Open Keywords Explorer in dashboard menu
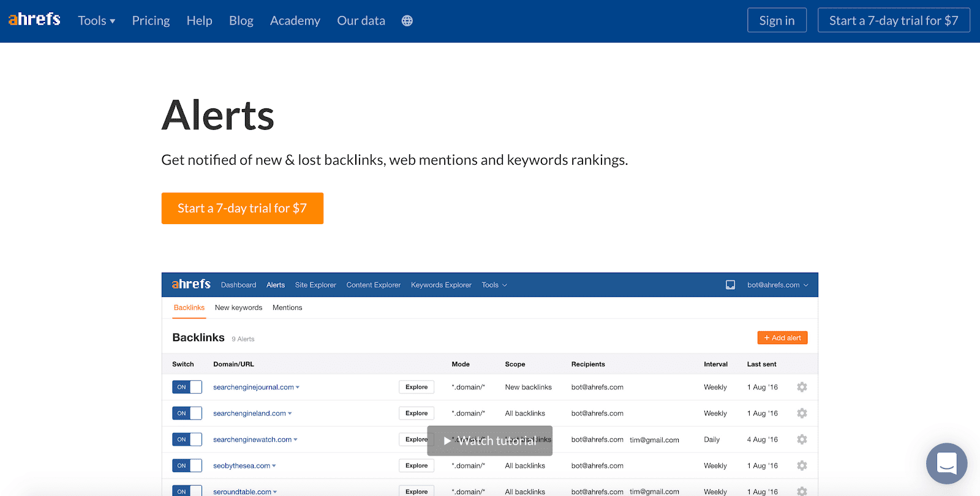 coord(441,285)
